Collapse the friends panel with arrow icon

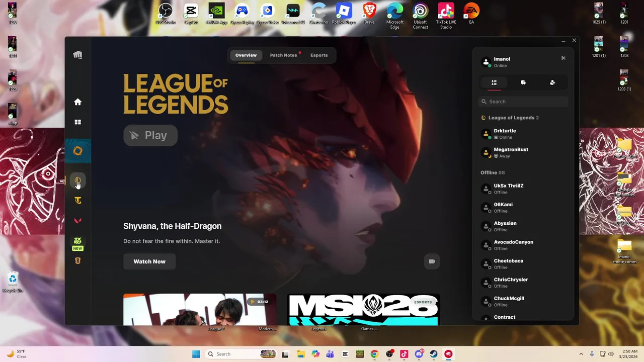[563, 58]
